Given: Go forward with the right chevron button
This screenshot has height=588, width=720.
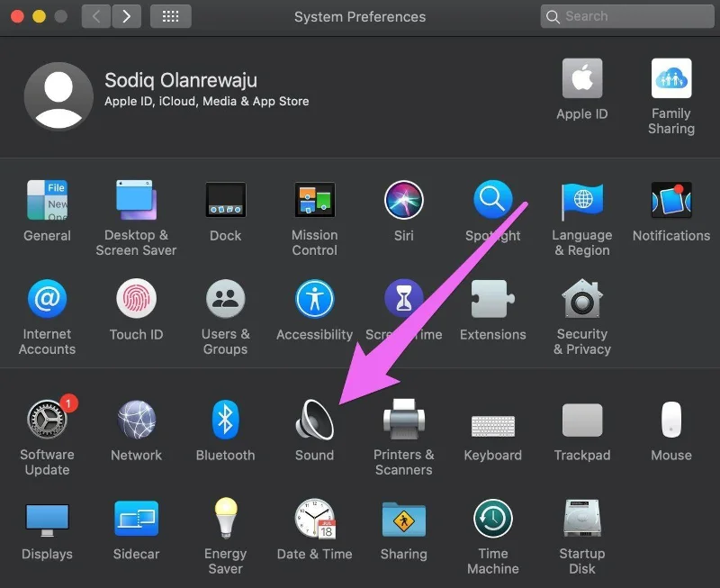Looking at the screenshot, I should coord(126,16).
